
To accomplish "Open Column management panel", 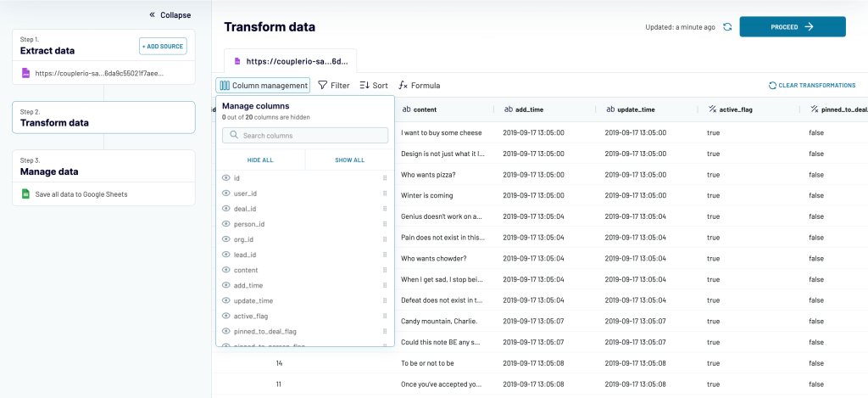I will pyautogui.click(x=263, y=86).
